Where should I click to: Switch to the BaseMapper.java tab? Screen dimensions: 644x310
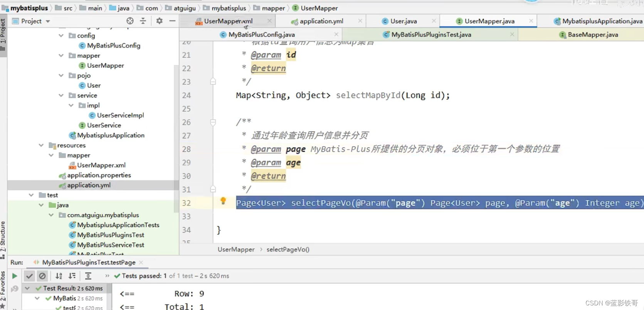pyautogui.click(x=593, y=35)
